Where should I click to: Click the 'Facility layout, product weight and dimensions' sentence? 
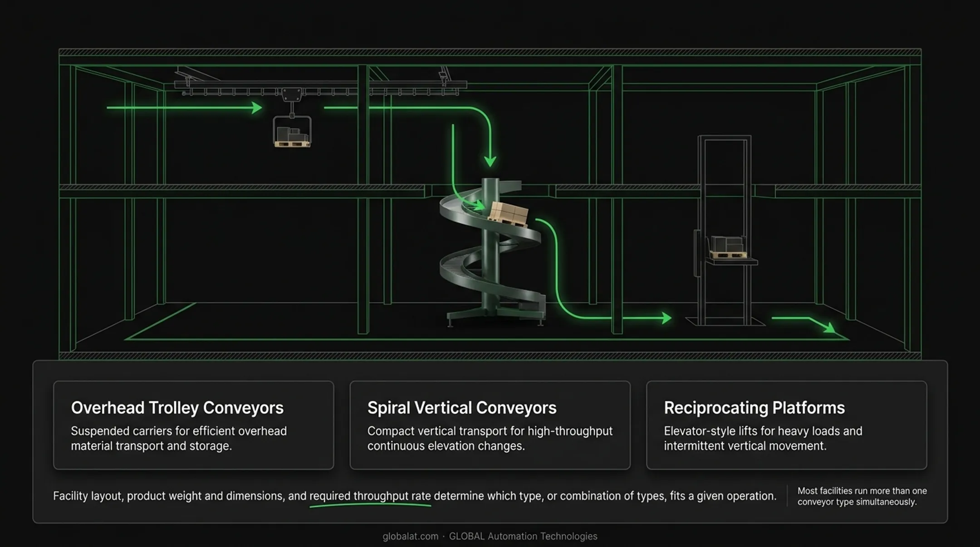tap(415, 496)
